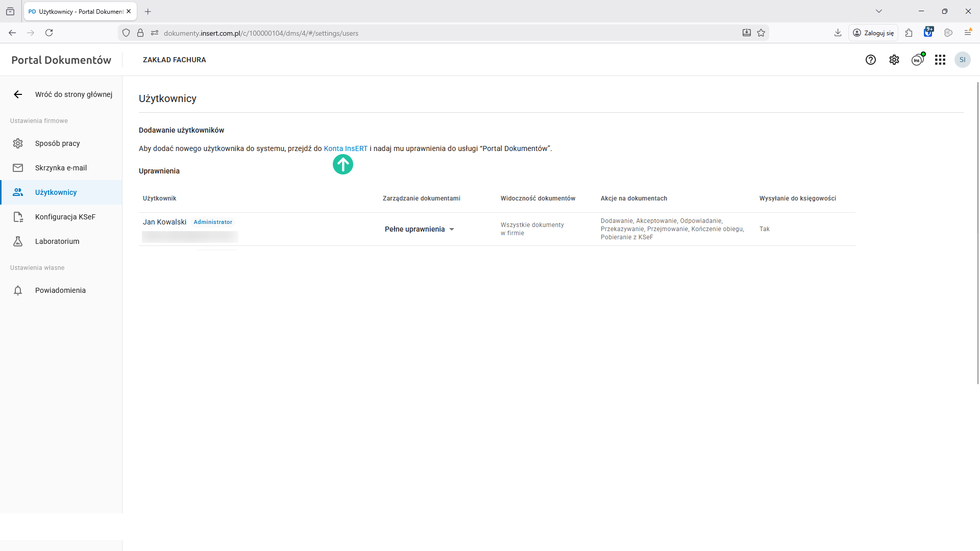Follow the Konta InsERT link
This screenshot has width=980, height=551.
[346, 148]
